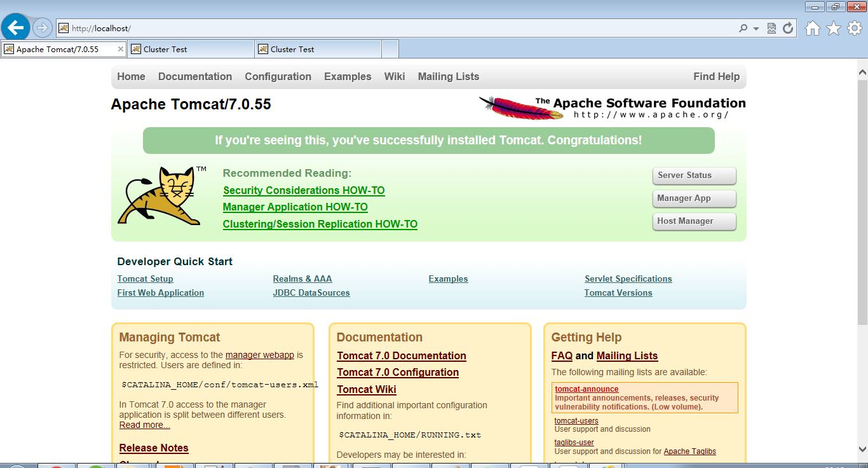
Task: Click the Apache Tomcat/7.0.55 heading
Action: pyautogui.click(x=191, y=105)
